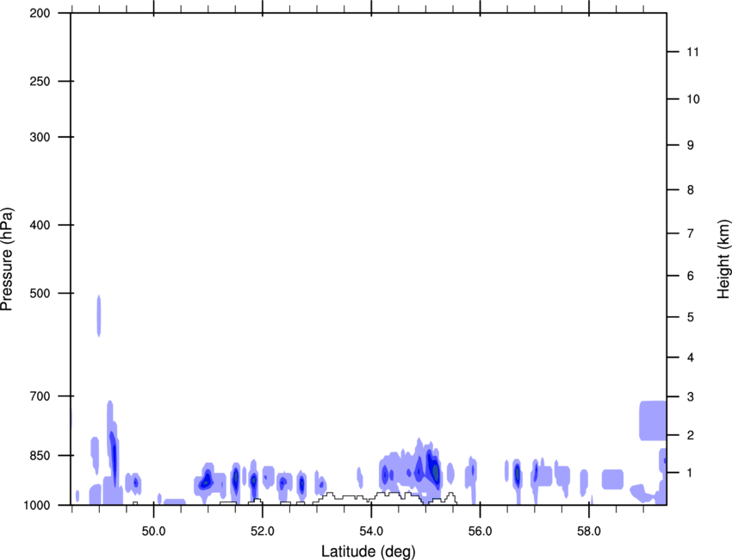Image resolution: width=732 pixels, height=560 pixels.
Task: Pick the 11 km height label
Action: tap(692, 52)
